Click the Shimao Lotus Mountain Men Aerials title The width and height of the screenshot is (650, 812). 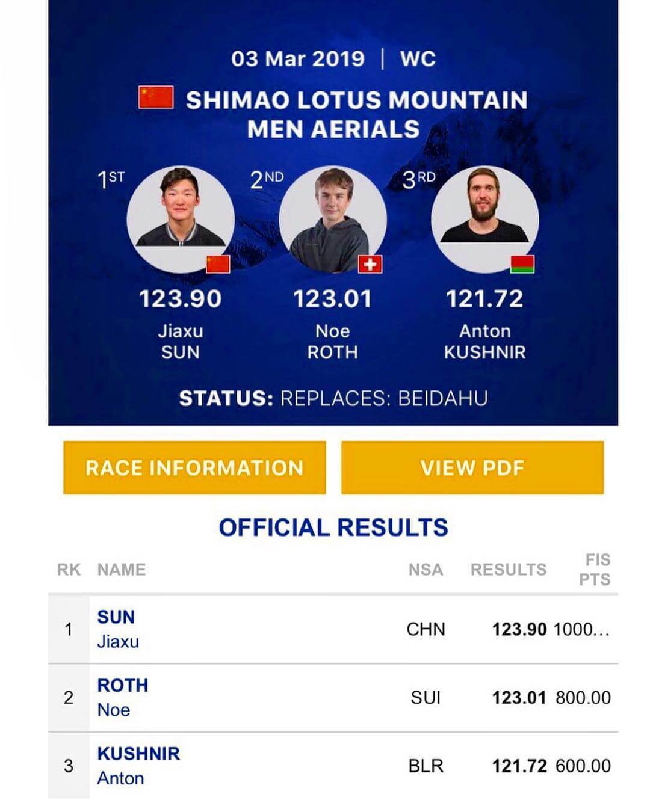click(x=356, y=114)
